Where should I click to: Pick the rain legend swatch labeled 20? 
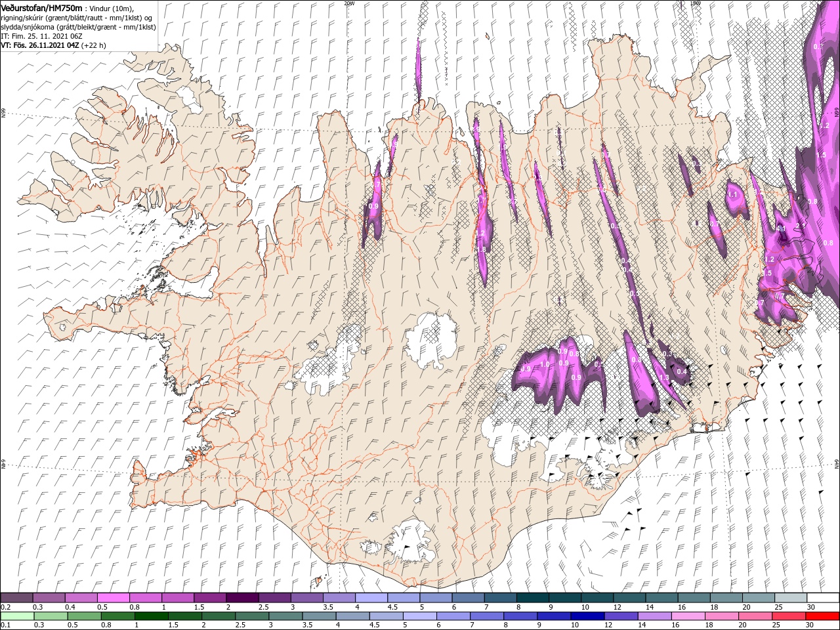click(756, 616)
